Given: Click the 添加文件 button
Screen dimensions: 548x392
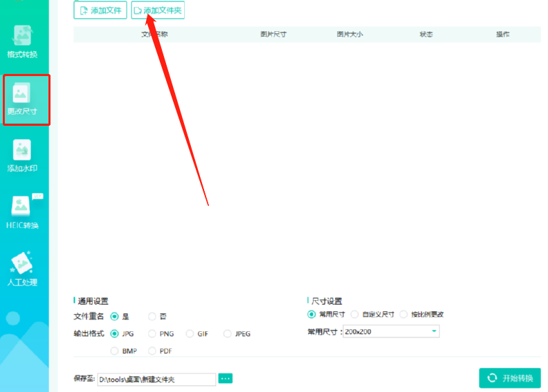Looking at the screenshot, I should [100, 10].
